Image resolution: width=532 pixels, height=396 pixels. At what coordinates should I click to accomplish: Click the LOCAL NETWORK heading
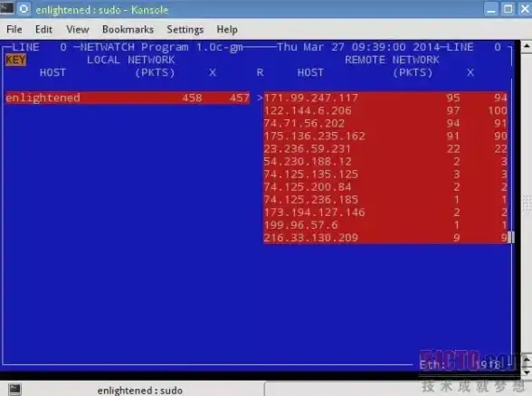(130, 60)
